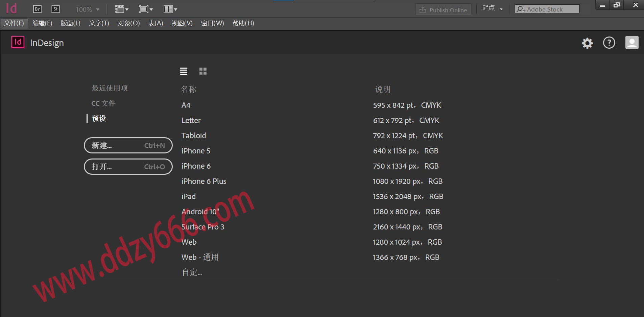The width and height of the screenshot is (644, 317).
Task: Select the CC 文件 tab
Action: [103, 103]
